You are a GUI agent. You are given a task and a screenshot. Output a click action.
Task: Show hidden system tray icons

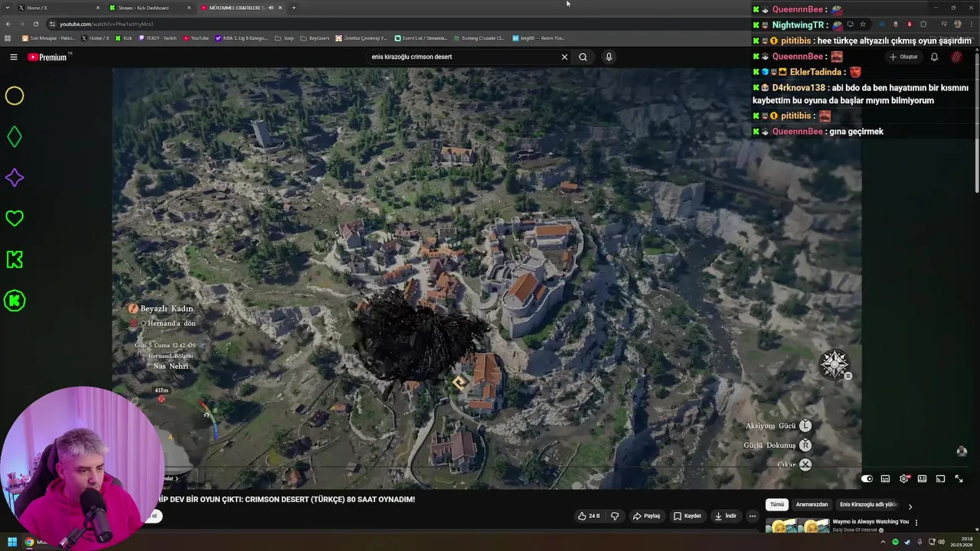[x=884, y=542]
